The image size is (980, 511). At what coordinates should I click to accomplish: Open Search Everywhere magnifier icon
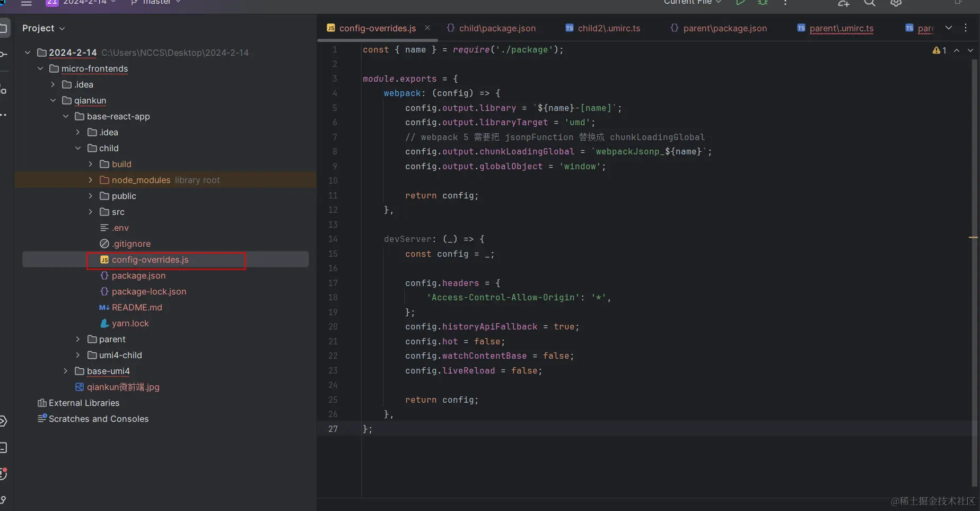point(869,3)
